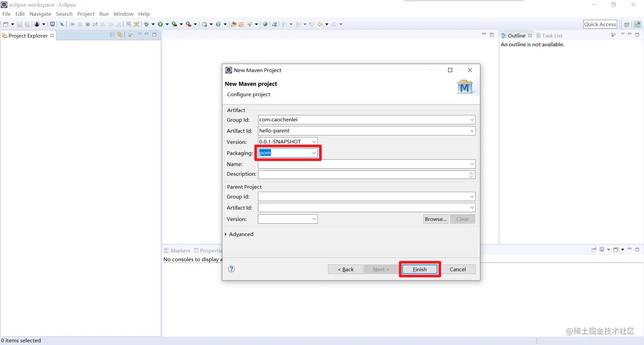Click the Last Edit Location icon
Screen dimensions: 644x345
[x=312, y=24]
